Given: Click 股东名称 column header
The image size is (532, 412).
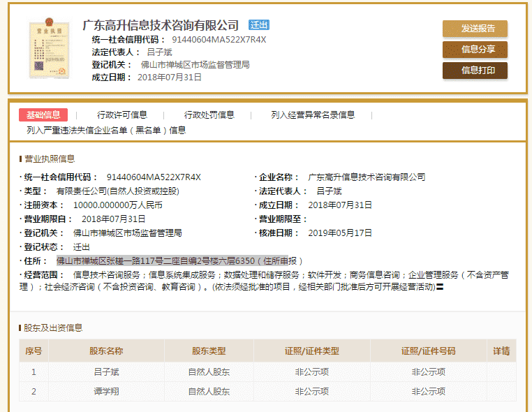Looking at the screenshot, I should tap(106, 351).
